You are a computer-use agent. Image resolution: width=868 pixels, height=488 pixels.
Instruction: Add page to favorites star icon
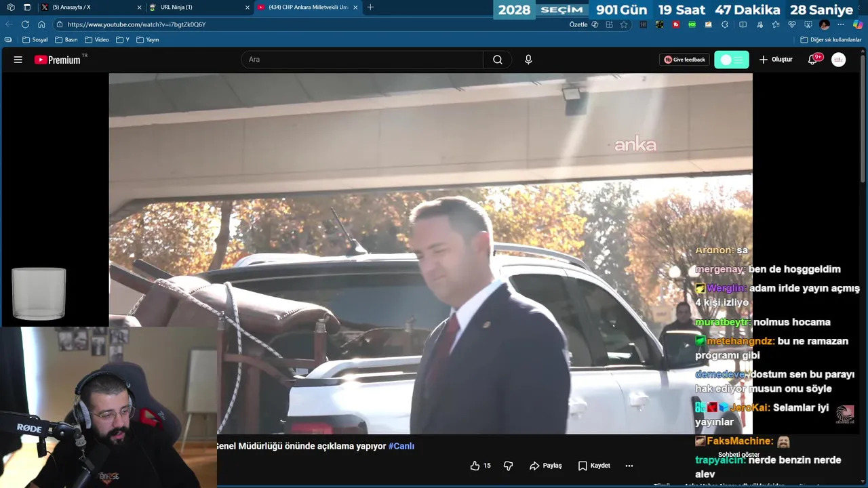(x=624, y=24)
